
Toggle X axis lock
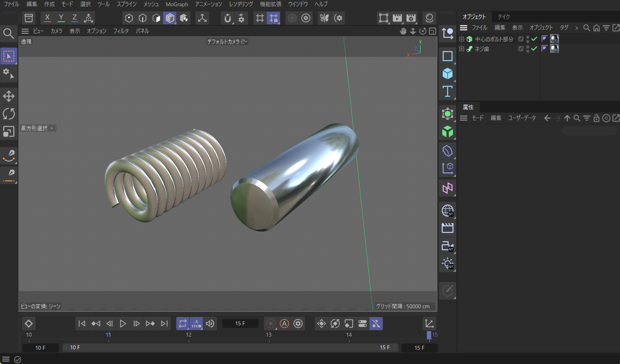coord(47,18)
